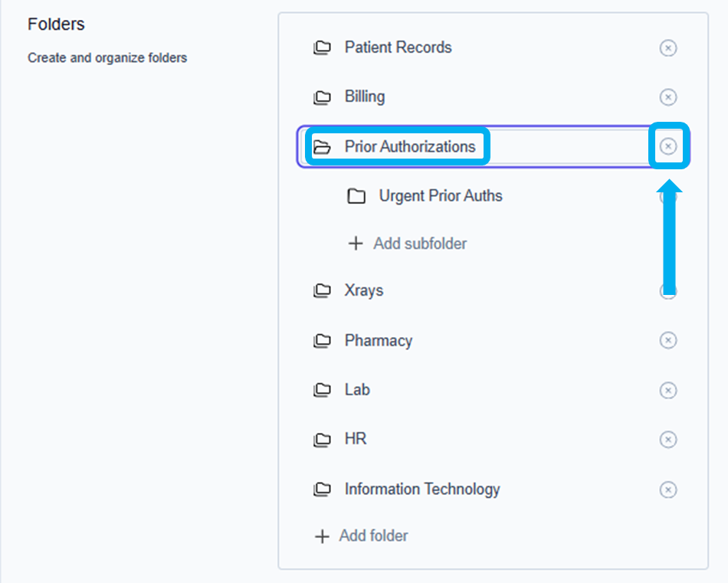Viewport: 728px width, 583px height.
Task: Click the HR folder icon
Action: click(322, 440)
